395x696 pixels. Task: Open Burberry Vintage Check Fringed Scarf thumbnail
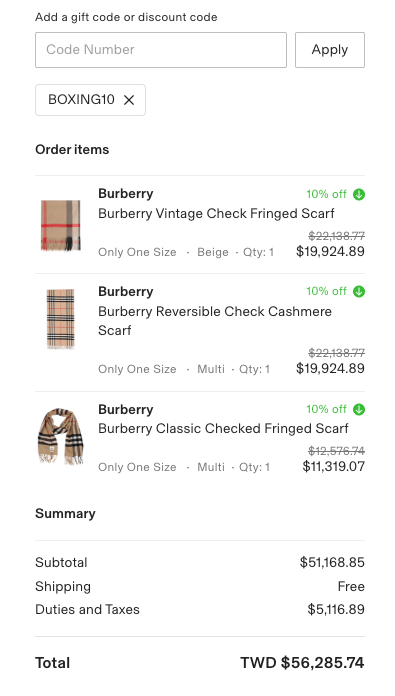[x=61, y=225]
